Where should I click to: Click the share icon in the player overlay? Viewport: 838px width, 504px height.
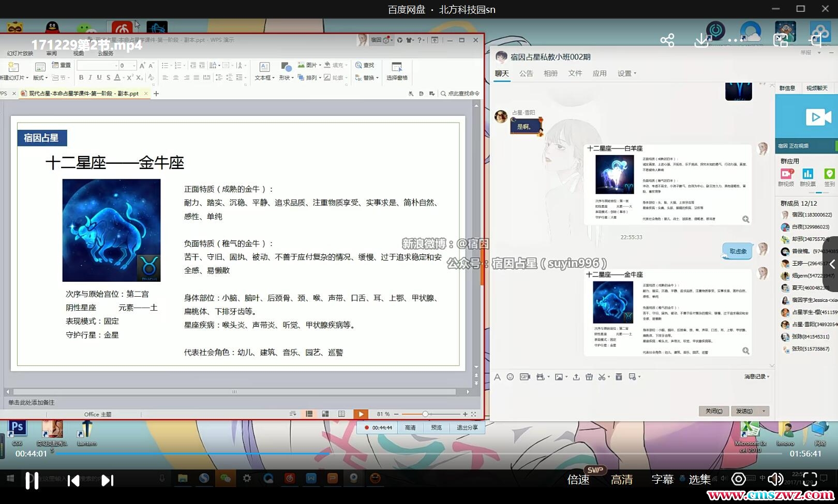tap(667, 40)
